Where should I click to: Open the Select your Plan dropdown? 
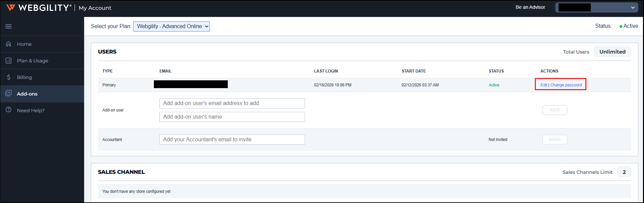(172, 26)
